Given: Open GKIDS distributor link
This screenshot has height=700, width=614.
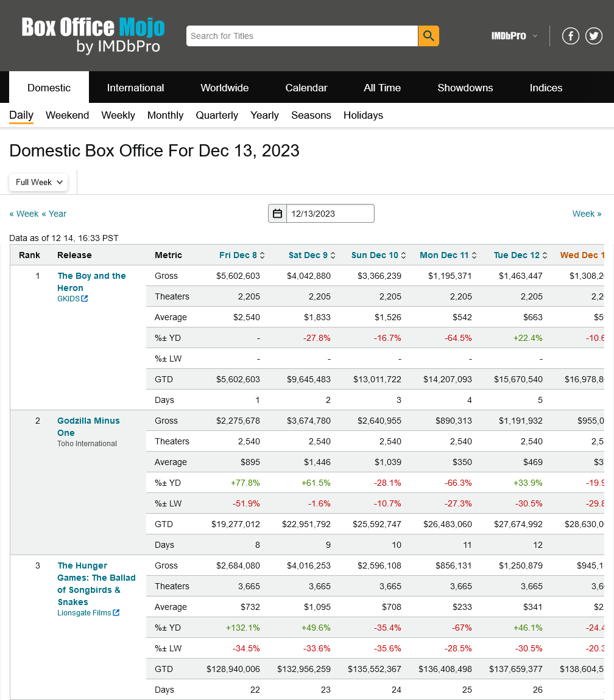Looking at the screenshot, I should click(68, 299).
